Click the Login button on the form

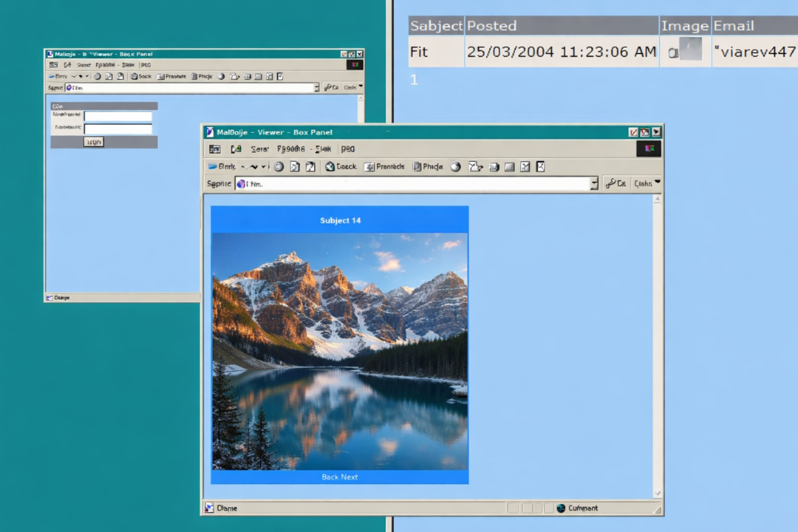coord(94,141)
